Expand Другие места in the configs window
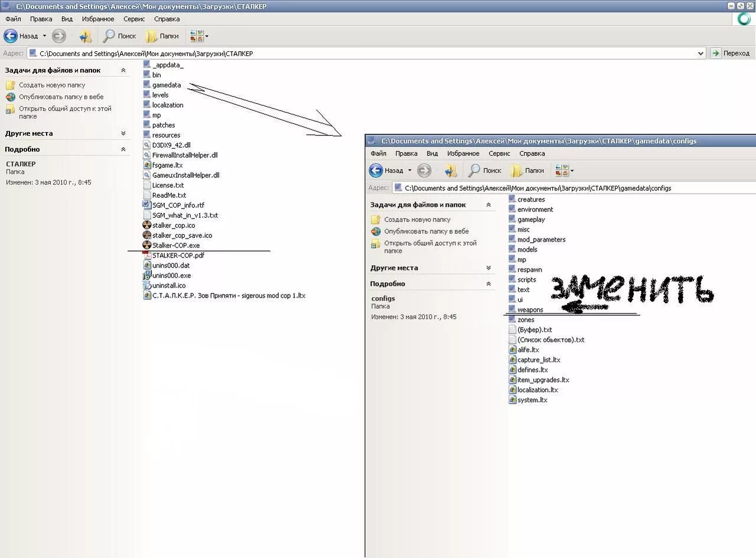The height and width of the screenshot is (558, 756). (x=488, y=268)
